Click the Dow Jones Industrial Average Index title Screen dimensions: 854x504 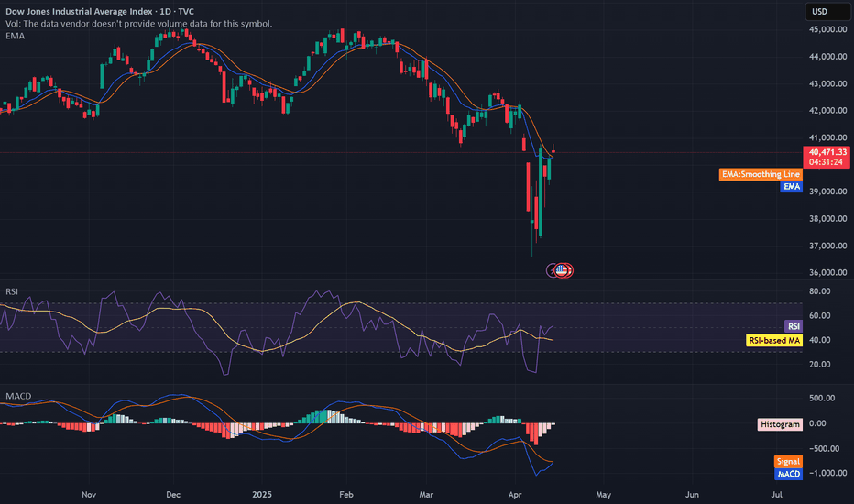click(100, 11)
